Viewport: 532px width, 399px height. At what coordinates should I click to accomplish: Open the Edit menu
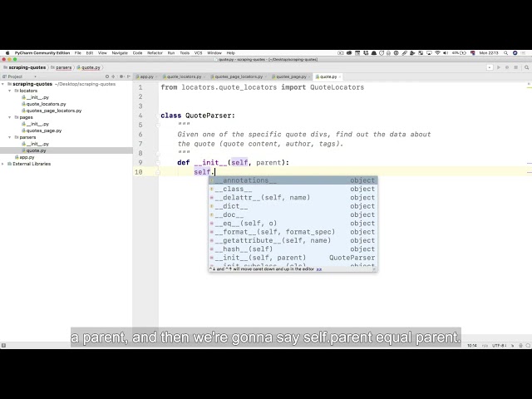90,53
